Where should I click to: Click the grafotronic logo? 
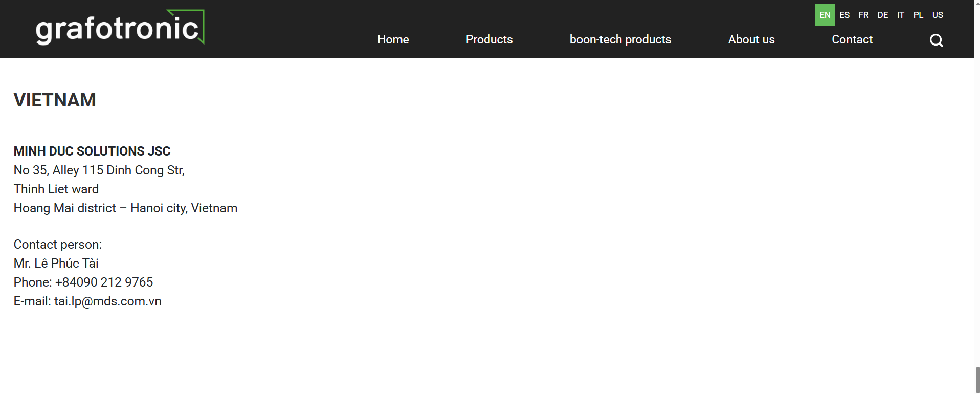[120, 28]
